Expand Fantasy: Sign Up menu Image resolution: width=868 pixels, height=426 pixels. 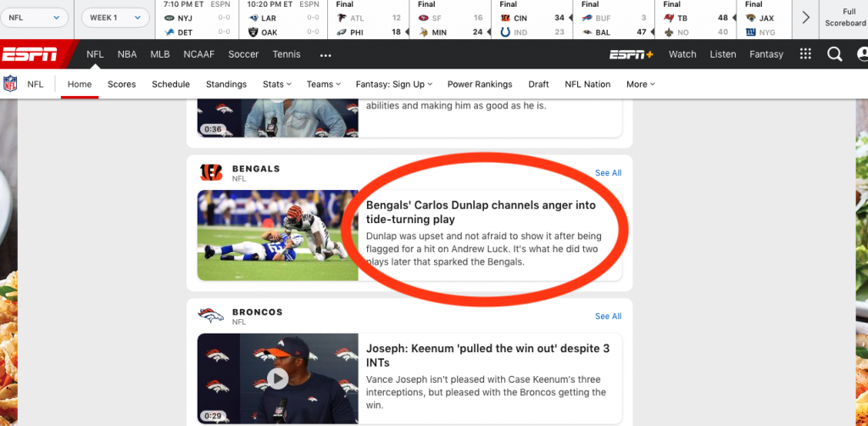393,84
